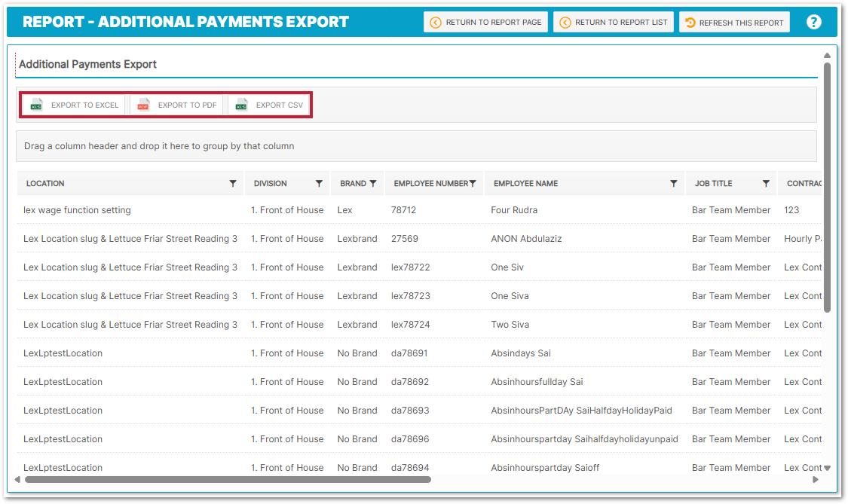The width and height of the screenshot is (848, 504).
Task: Select the Four Rudra employee row
Action: [x=513, y=210]
